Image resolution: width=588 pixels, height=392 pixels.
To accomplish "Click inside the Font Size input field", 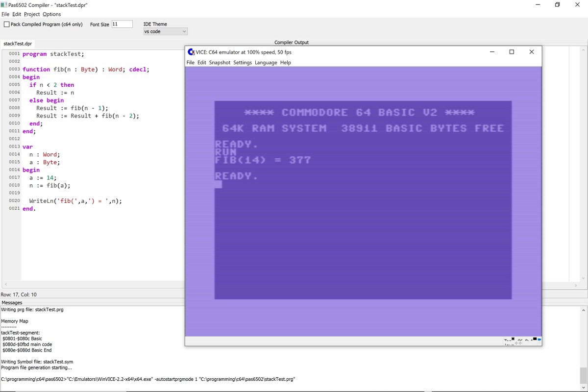I will coord(122,24).
